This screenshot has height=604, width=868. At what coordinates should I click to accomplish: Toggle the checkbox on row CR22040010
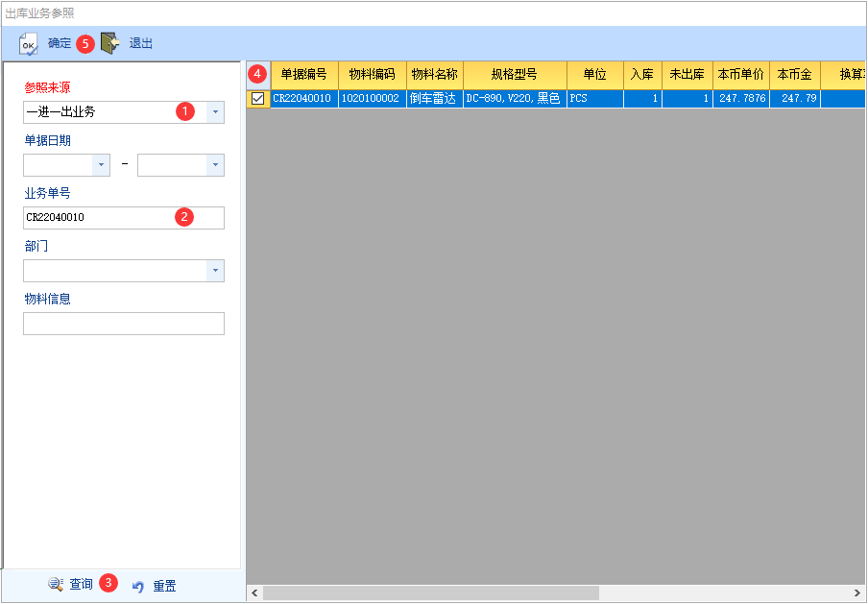pyautogui.click(x=257, y=98)
